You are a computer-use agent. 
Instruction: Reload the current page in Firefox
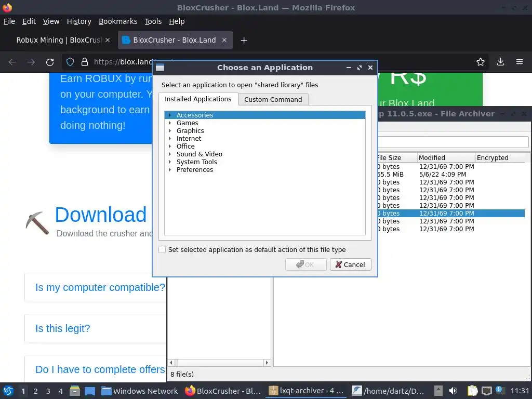click(x=50, y=62)
